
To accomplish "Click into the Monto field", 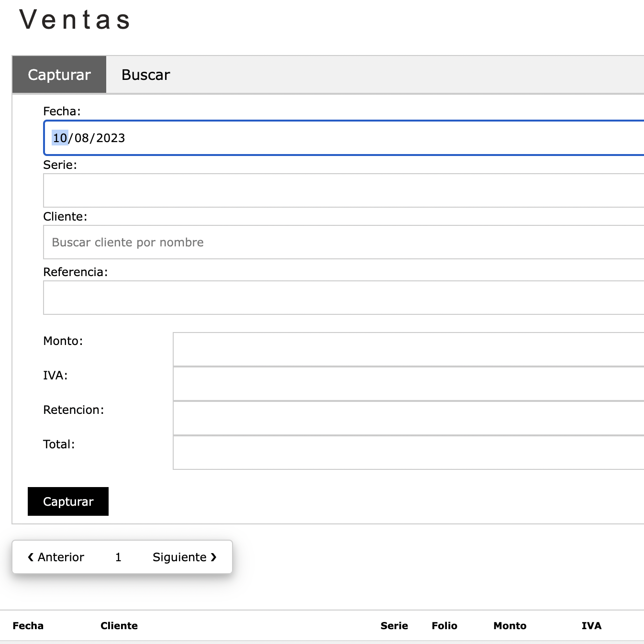I will 409,349.
